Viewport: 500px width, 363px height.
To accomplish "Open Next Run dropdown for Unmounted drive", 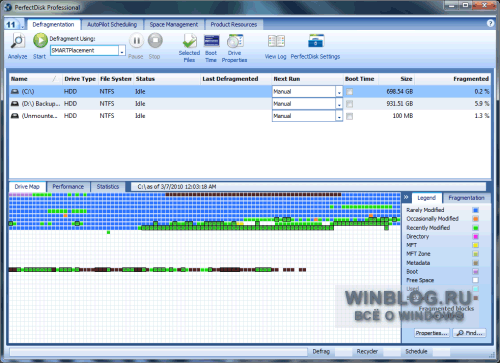I will (339, 116).
